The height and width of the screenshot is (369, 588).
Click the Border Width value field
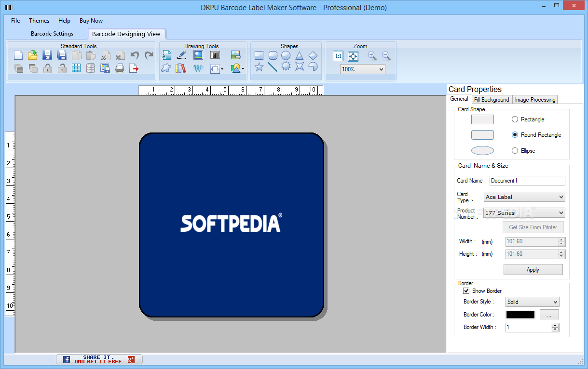click(x=529, y=328)
